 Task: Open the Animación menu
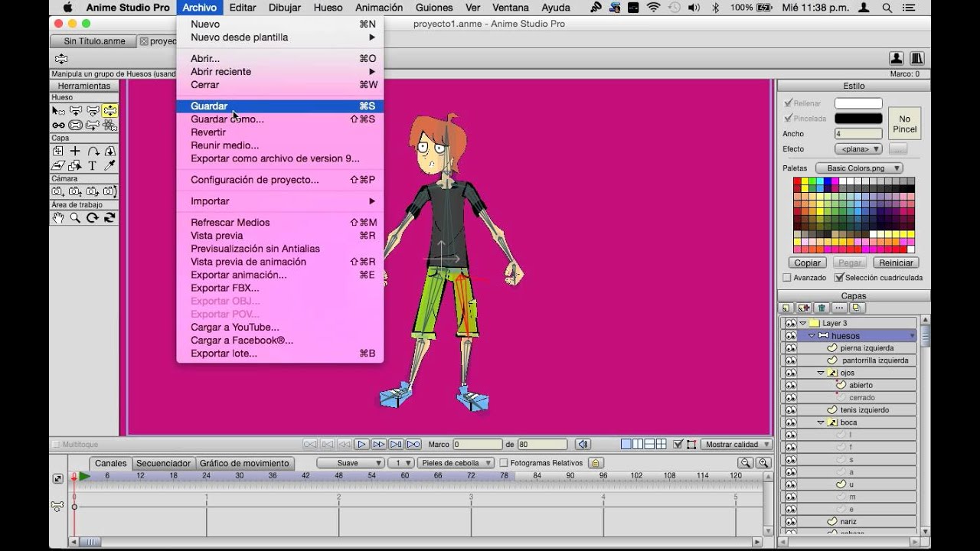pos(379,8)
